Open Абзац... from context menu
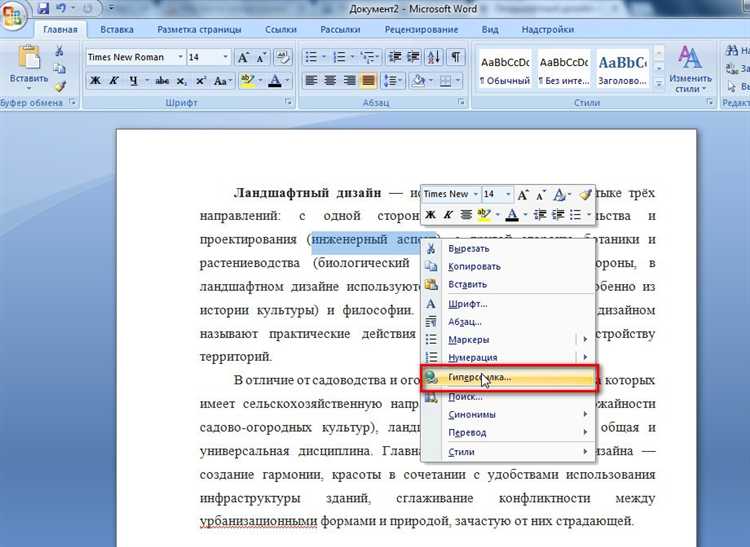This screenshot has width=750, height=547. coord(507,321)
